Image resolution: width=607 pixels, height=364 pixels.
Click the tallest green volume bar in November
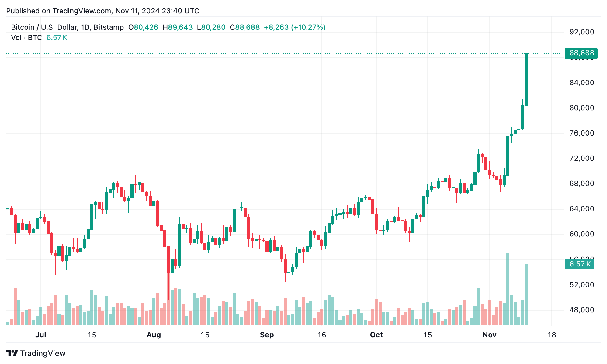click(508, 289)
